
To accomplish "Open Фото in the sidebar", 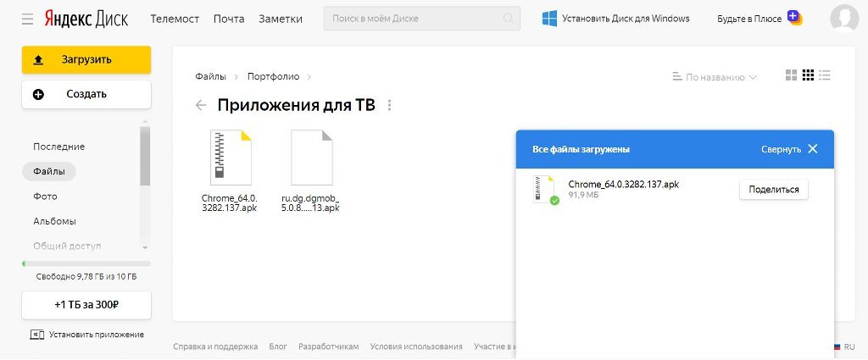I will coord(45,197).
